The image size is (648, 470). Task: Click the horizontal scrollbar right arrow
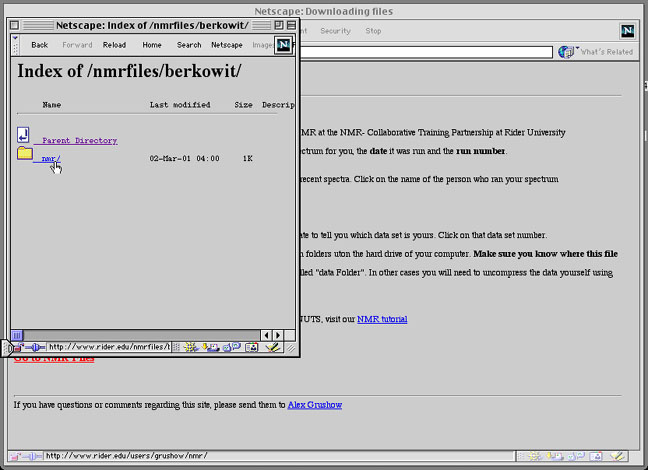click(x=278, y=334)
